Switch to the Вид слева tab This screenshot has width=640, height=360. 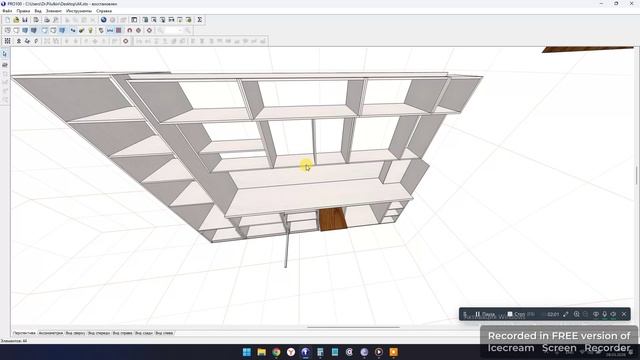pyautogui.click(x=164, y=333)
